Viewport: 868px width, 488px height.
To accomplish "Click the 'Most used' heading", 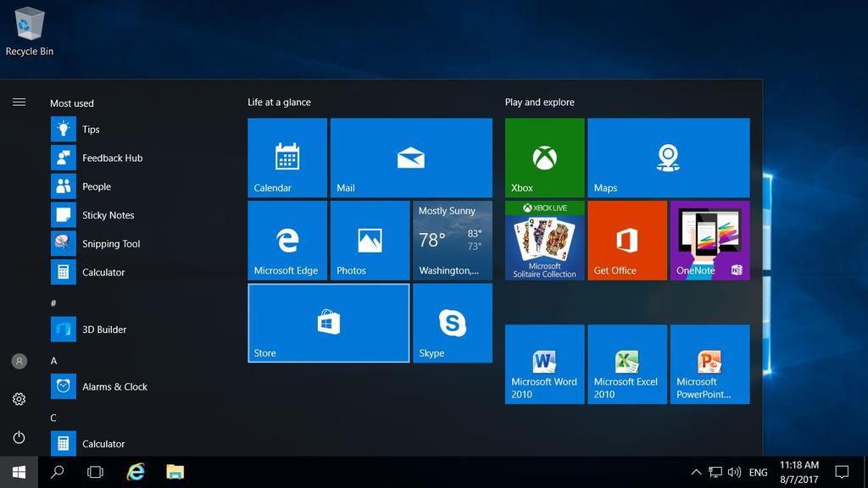I will (x=72, y=103).
